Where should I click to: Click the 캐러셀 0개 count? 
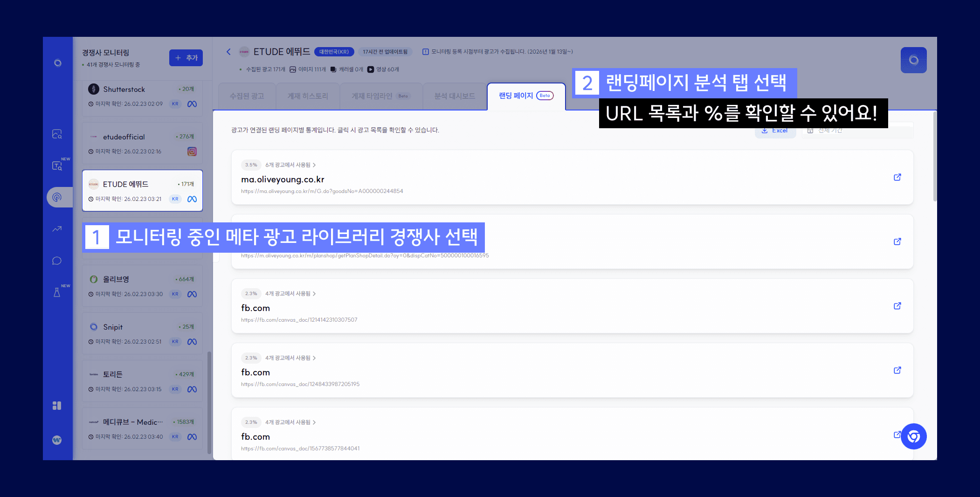tap(346, 69)
